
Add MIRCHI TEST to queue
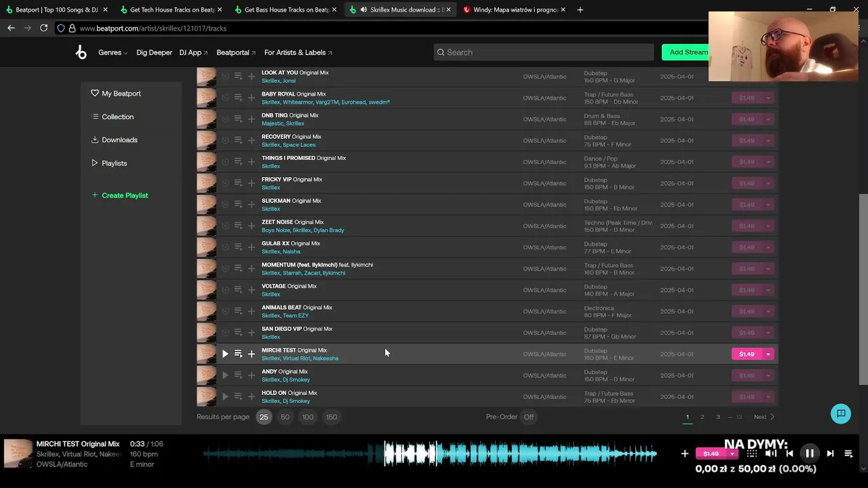(238, 354)
